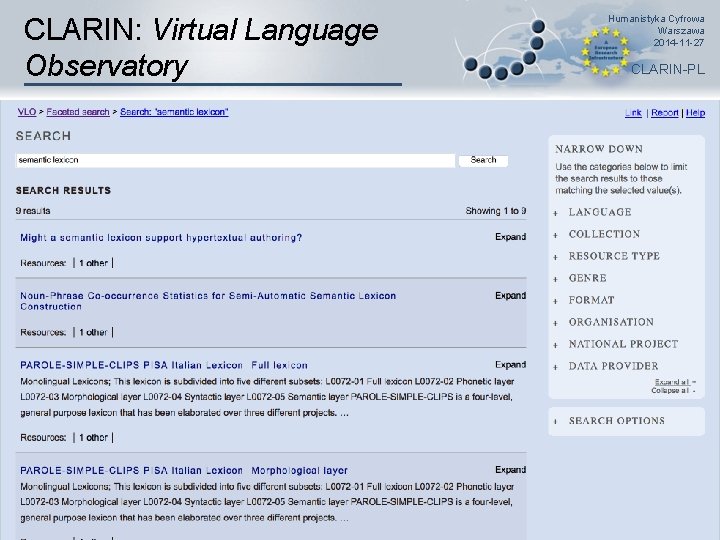Click '1 other' resource under Full lexicon
The image size is (720, 540).
click(x=93, y=438)
